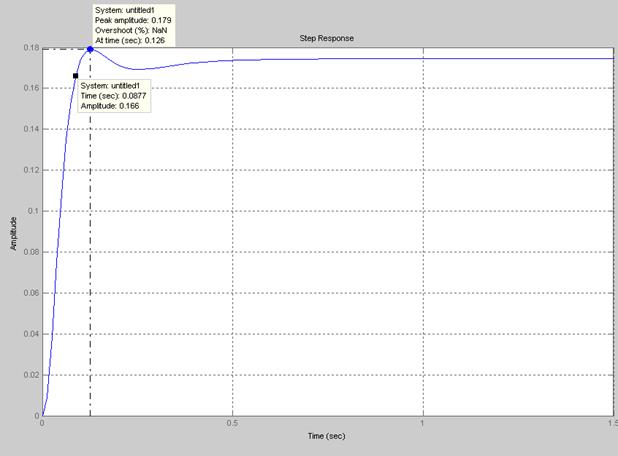The image size is (618, 456).
Task: Click the 0.06 tick label on y-axis
Action: point(32,293)
